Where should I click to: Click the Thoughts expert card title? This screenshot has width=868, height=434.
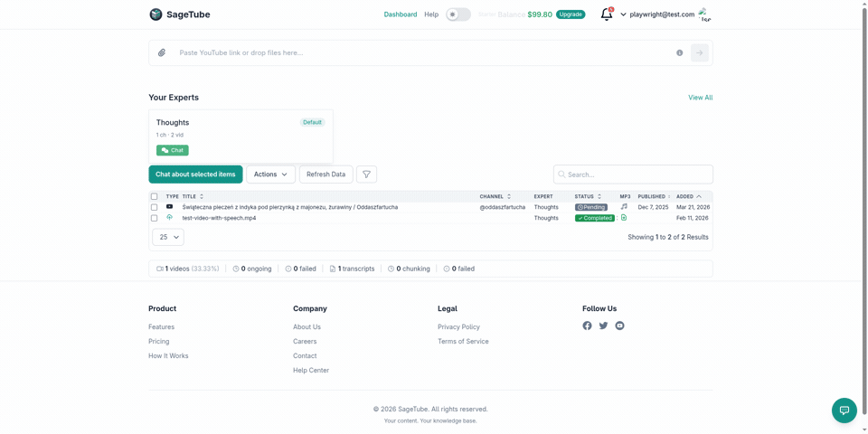tap(173, 122)
